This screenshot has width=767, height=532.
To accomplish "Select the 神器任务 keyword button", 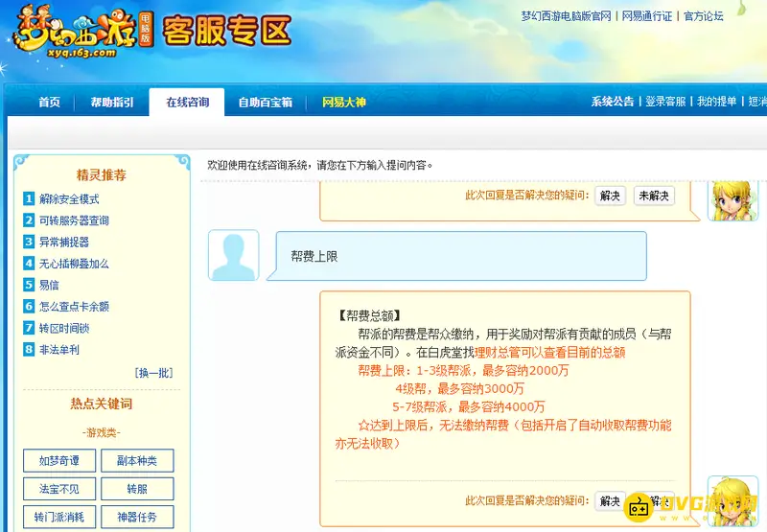I will point(137,517).
